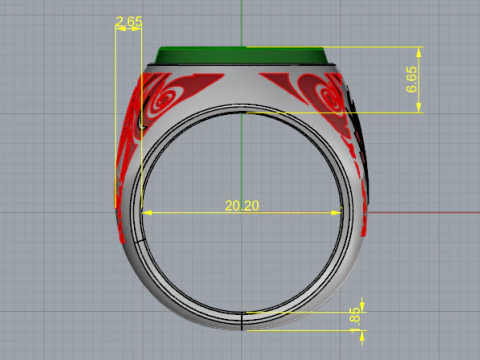This screenshot has width=480, height=360.
Task: Select the 1.85 band thickness dimension label
Action: (355, 320)
